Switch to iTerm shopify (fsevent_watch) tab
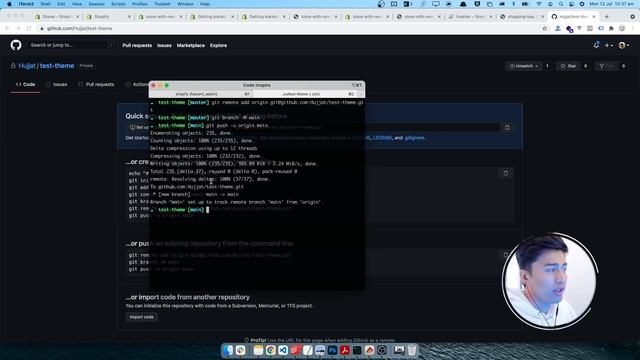The image size is (640, 360). coord(201,94)
